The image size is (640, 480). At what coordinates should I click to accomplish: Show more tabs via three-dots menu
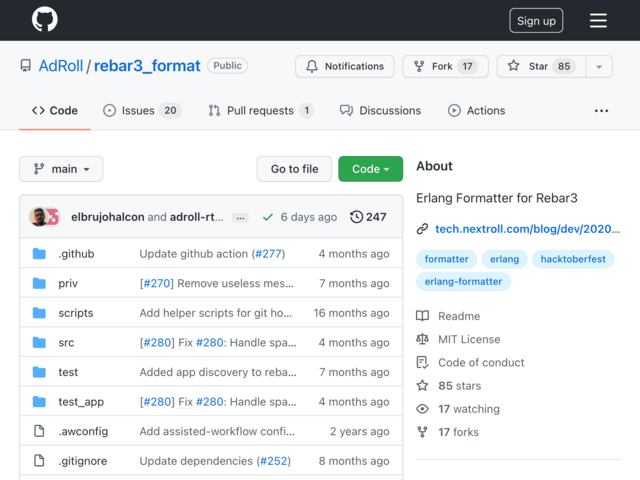[601, 111]
